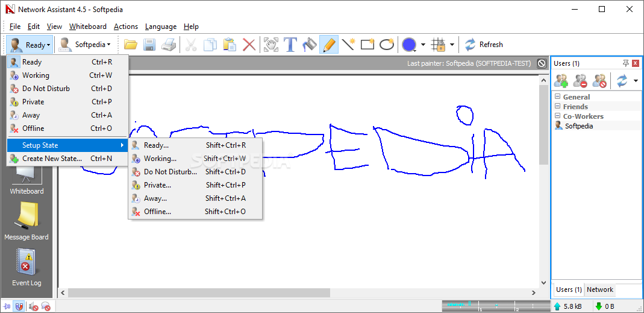Open the Actions menu
The image size is (644, 313).
pos(126,27)
